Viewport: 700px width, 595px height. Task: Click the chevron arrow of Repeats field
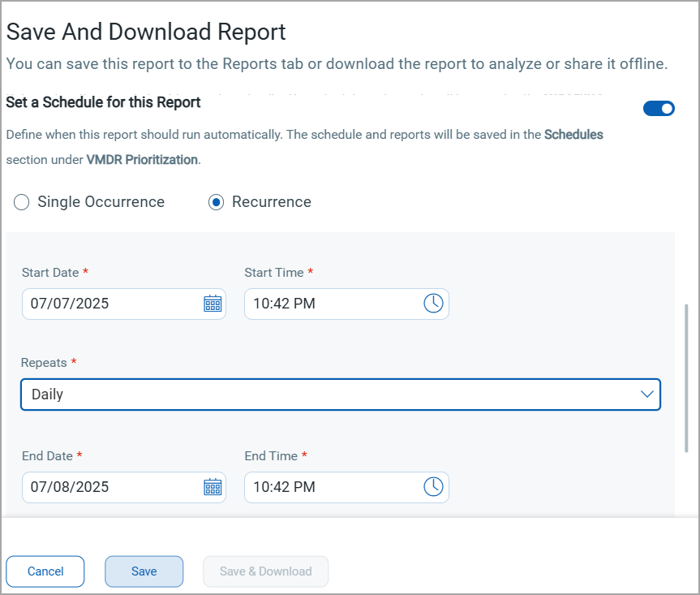click(646, 395)
